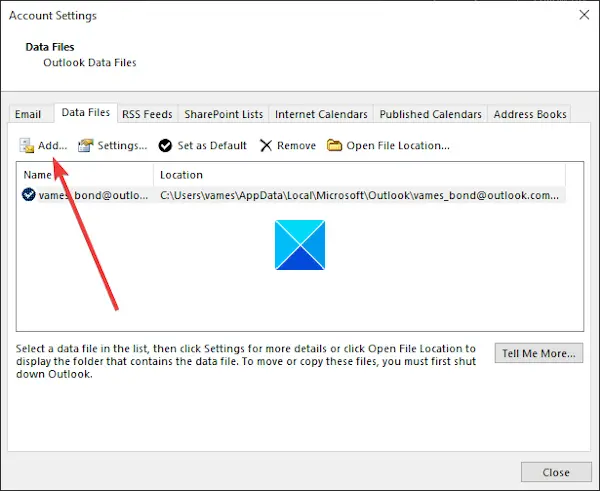Click the Remove toolbar label
This screenshot has height=491, width=600.
(x=296, y=145)
